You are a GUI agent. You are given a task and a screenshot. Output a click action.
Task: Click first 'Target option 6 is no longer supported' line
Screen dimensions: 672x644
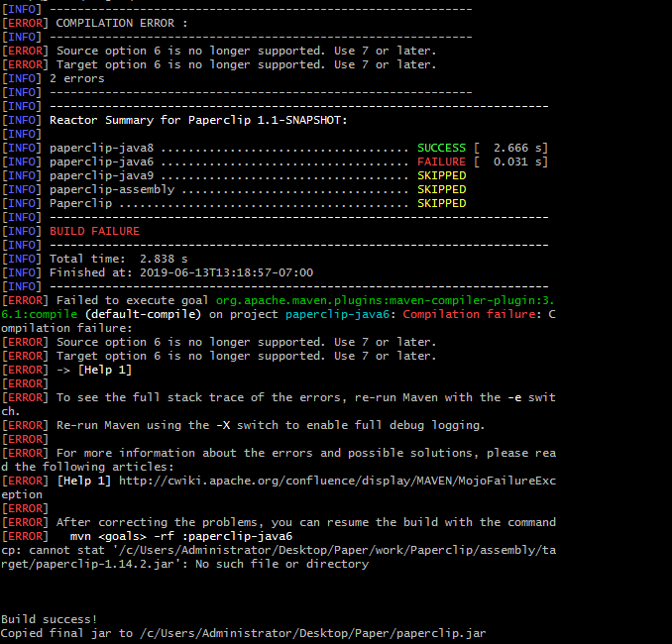(247, 64)
